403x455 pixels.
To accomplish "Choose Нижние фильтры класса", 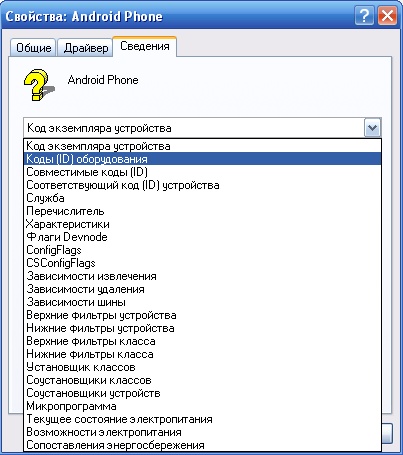I will click(x=203, y=354).
